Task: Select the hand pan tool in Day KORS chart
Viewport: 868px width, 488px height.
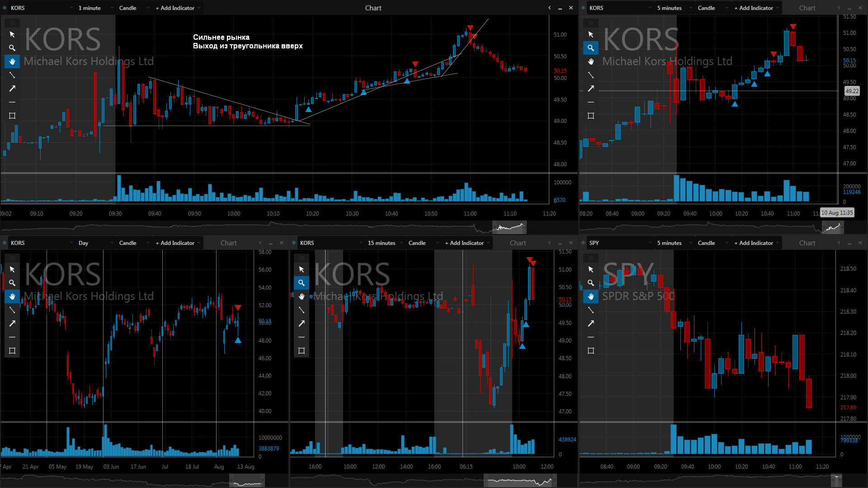Action: click(x=12, y=296)
